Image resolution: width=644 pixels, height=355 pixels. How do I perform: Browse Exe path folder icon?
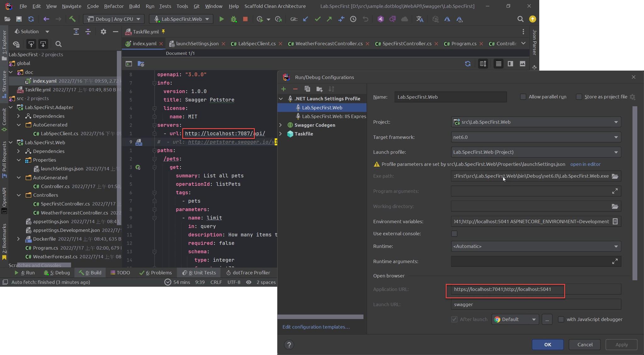tap(615, 176)
